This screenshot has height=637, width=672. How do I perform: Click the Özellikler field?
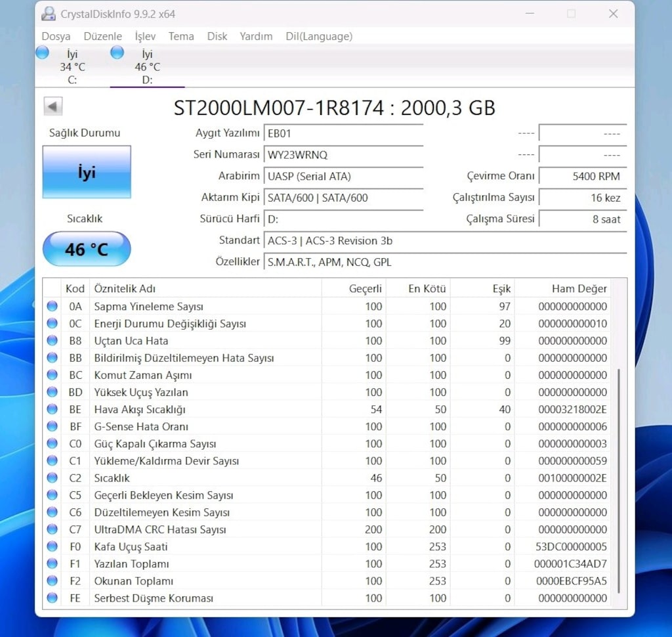446,262
